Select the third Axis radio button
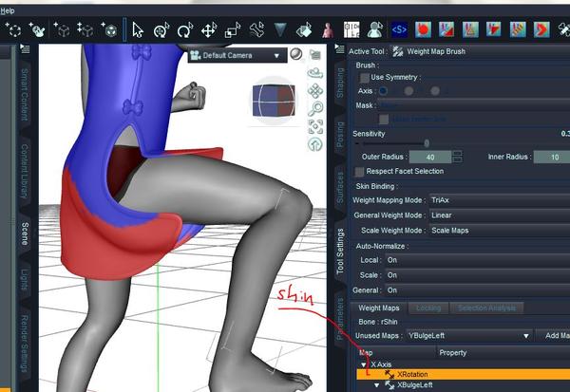Viewport: 570px width, 392px height. [435, 91]
